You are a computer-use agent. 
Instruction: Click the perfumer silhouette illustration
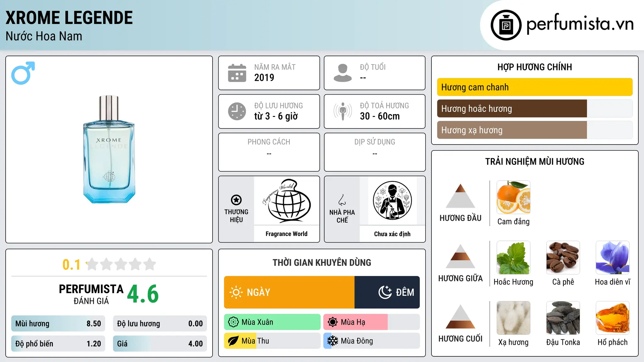[392, 200]
